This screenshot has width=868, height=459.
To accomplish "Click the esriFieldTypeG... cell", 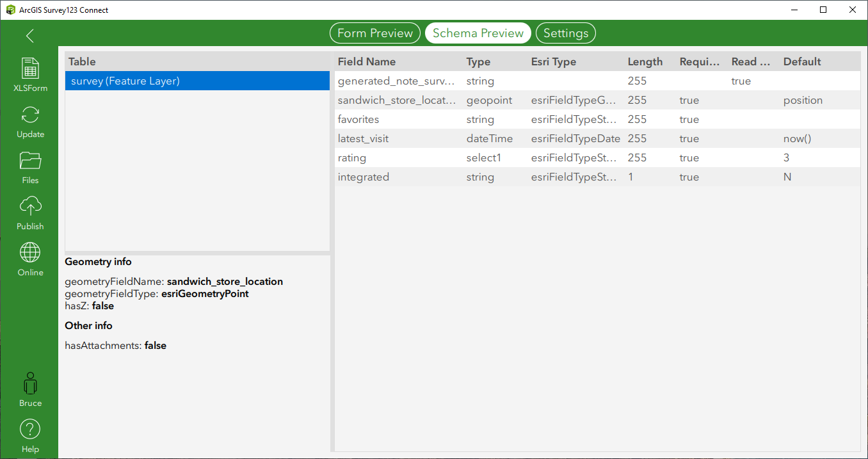I will tap(574, 100).
